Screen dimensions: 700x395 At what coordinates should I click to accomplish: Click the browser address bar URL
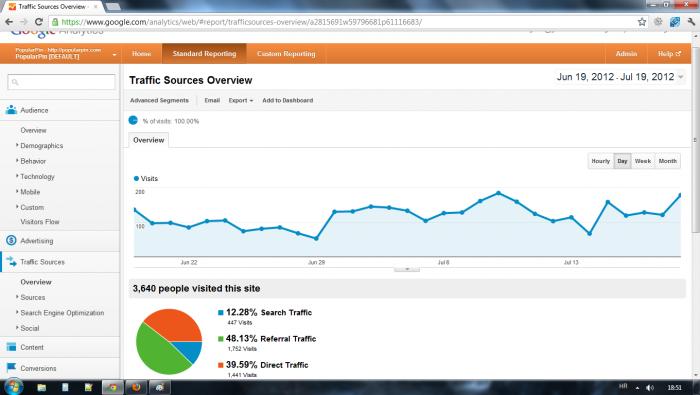point(241,22)
